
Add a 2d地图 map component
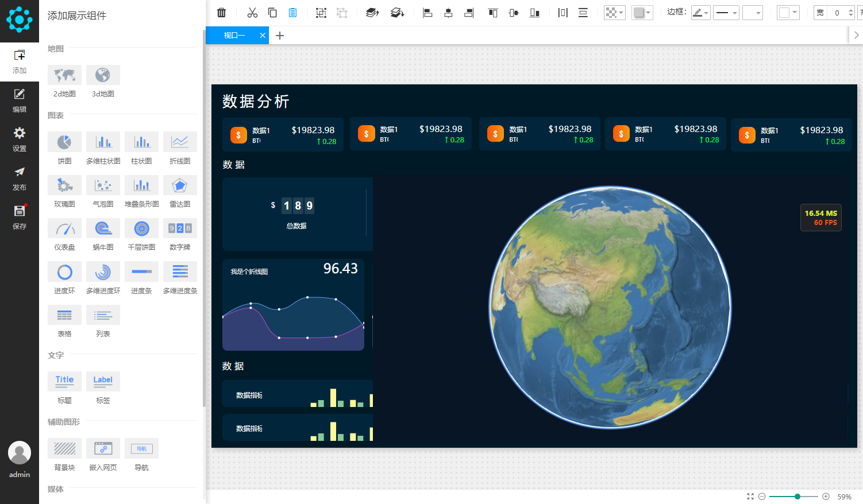coord(64,82)
